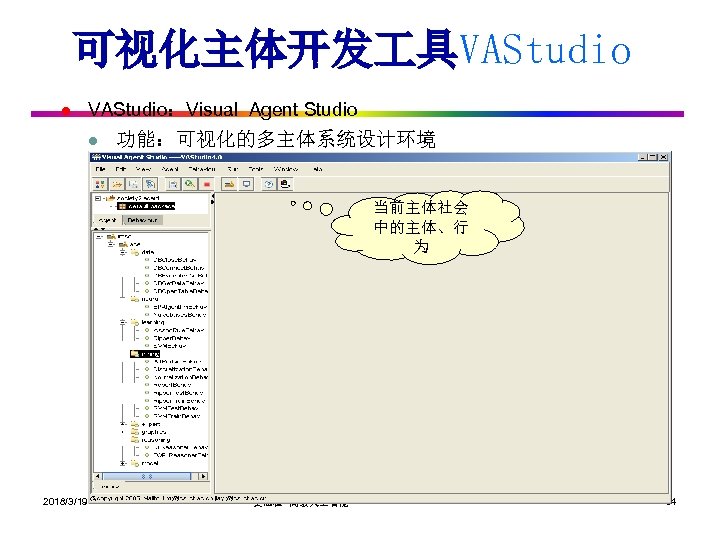Click the Visual Agent Studio title bar app icon
Screen dimensions: 720x540
point(96,157)
